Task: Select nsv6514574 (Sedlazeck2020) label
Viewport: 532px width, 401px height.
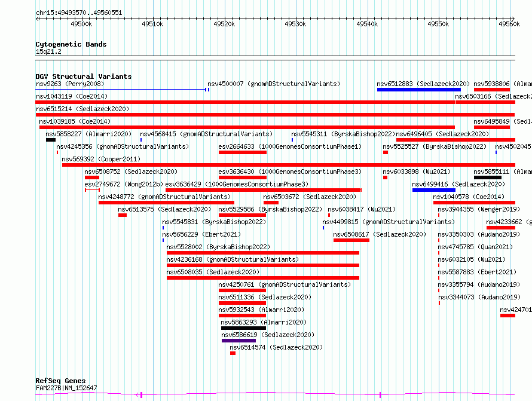Action: (276, 347)
